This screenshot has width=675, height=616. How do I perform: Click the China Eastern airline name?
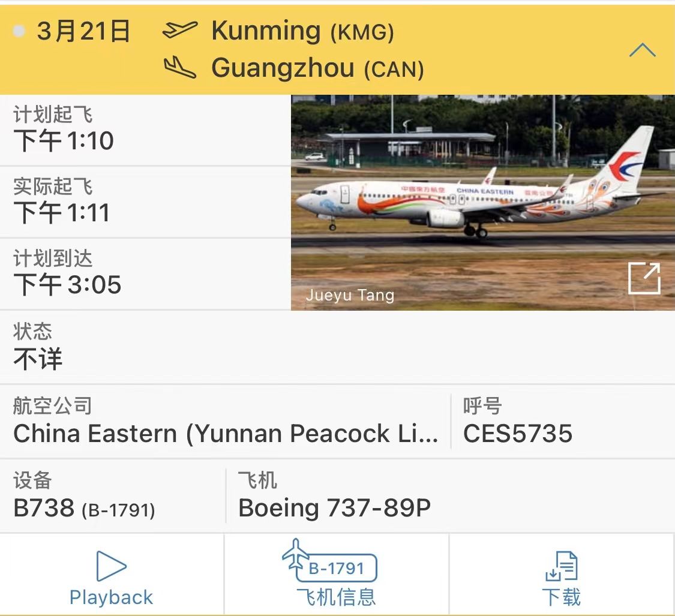(226, 433)
